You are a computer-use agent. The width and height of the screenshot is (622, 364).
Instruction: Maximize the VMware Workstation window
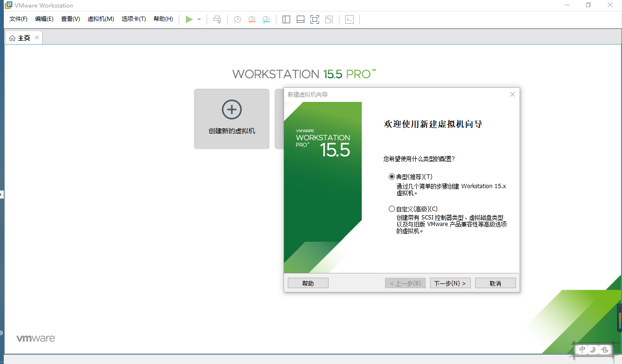(x=588, y=5)
